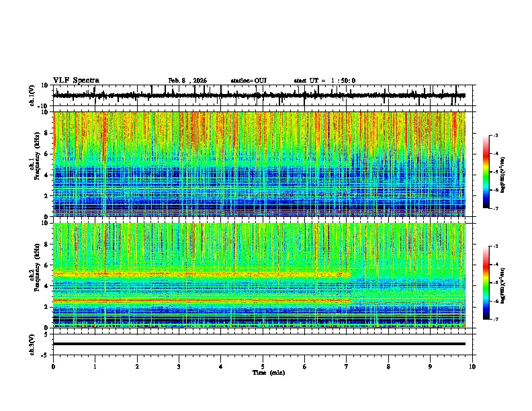The height and width of the screenshot is (411, 532).
Task: Click the 'VLF Spectra' plot title
Action: pos(76,81)
